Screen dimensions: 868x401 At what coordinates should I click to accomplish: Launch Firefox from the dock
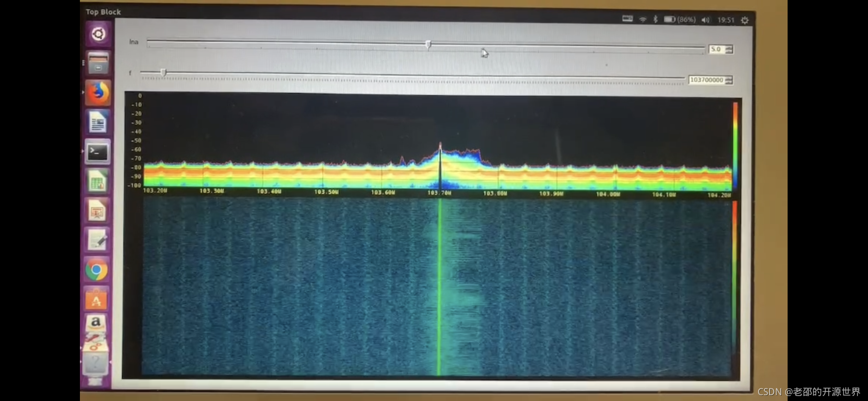click(x=98, y=93)
